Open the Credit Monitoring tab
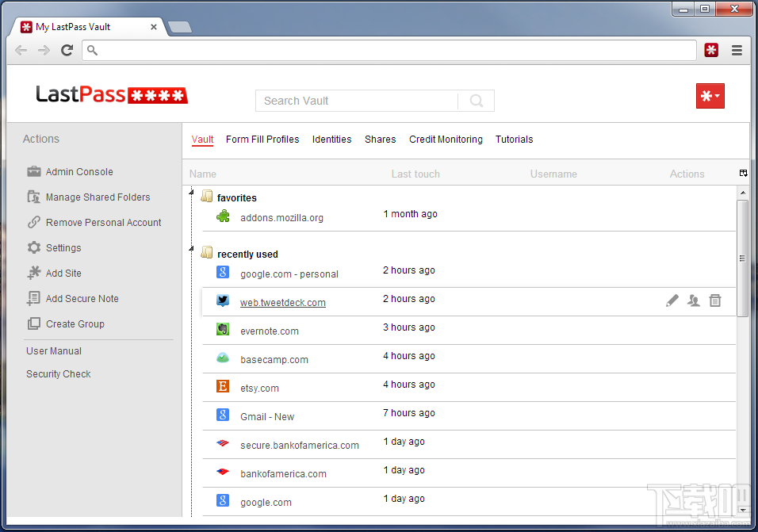Viewport: 758px width, 532px height. [446, 139]
